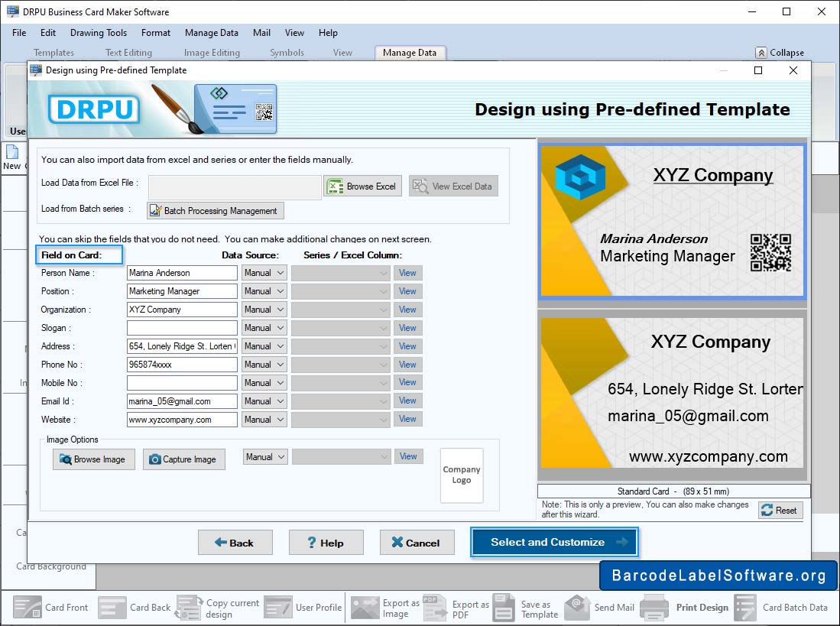Click the Position input field
This screenshot has width=840, height=626.
coord(182,290)
